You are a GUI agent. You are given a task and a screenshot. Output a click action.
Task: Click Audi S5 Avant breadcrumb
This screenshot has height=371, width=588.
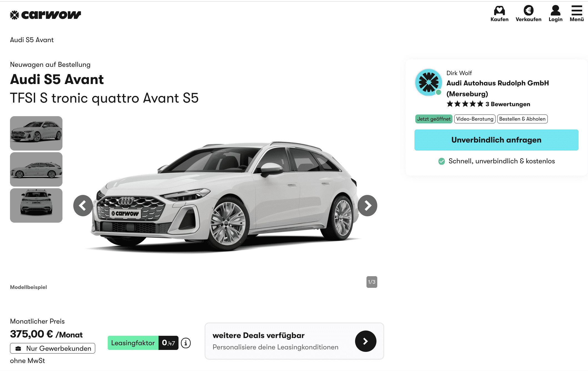coord(32,40)
